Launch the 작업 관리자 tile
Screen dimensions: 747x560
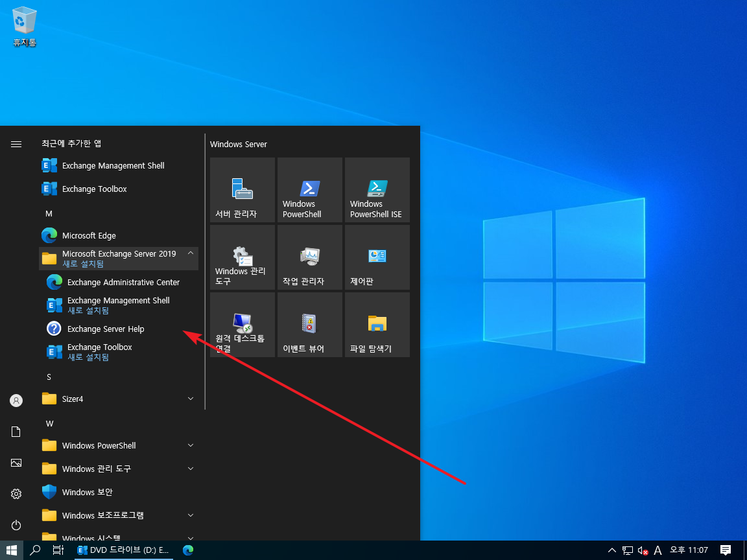tap(310, 257)
